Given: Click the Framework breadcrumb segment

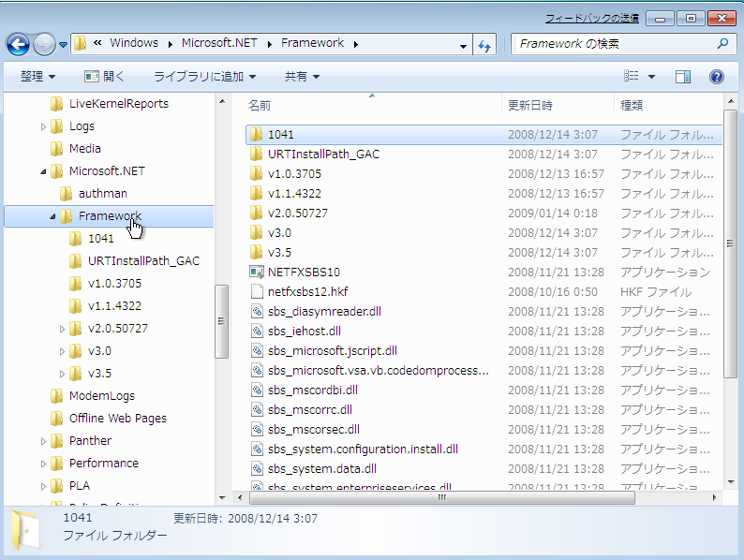Looking at the screenshot, I should point(312,43).
